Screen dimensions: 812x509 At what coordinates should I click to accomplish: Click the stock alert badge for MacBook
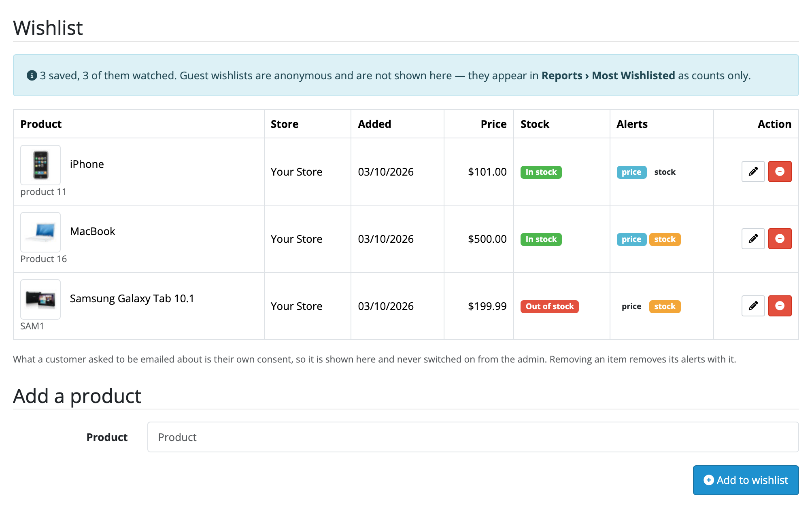tap(665, 240)
